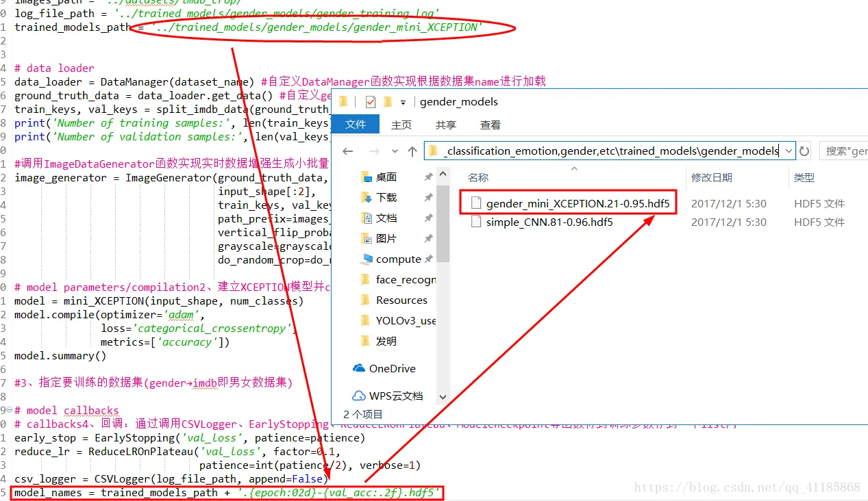
Task: Switch to the 主页 ribbon tab
Action: coord(401,125)
